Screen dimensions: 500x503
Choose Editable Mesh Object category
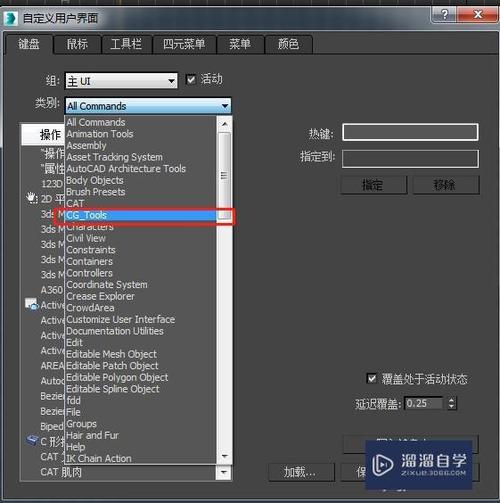111,354
